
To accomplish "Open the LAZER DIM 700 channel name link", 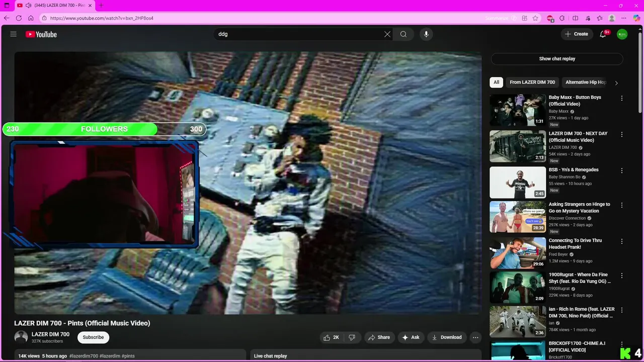I will (x=50, y=334).
